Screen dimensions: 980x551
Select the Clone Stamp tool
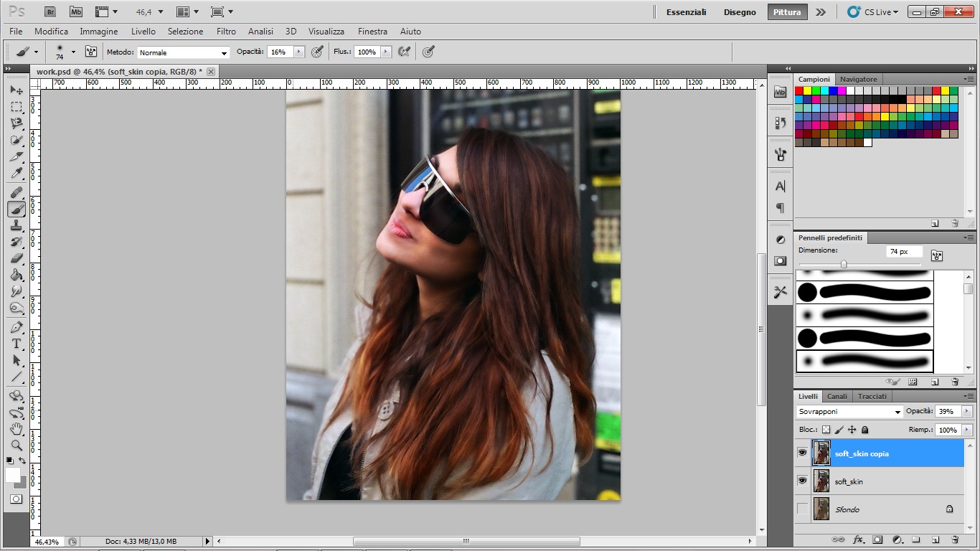17,225
